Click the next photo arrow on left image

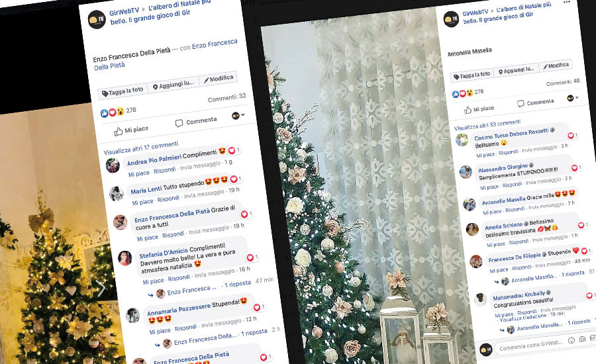(x=101, y=289)
